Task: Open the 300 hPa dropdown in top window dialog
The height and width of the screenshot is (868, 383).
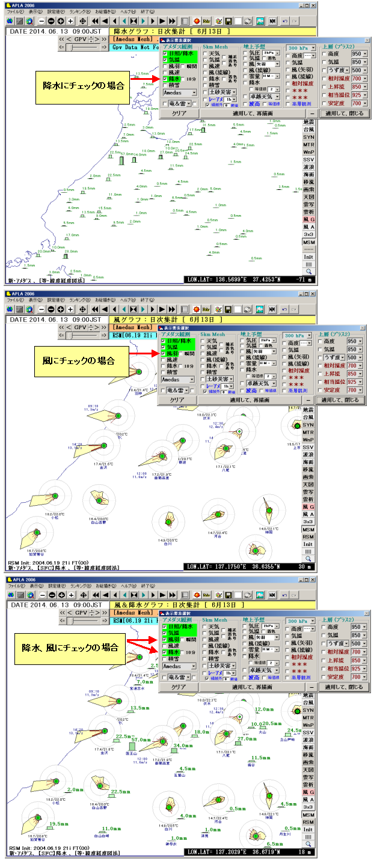Action: pos(301,48)
